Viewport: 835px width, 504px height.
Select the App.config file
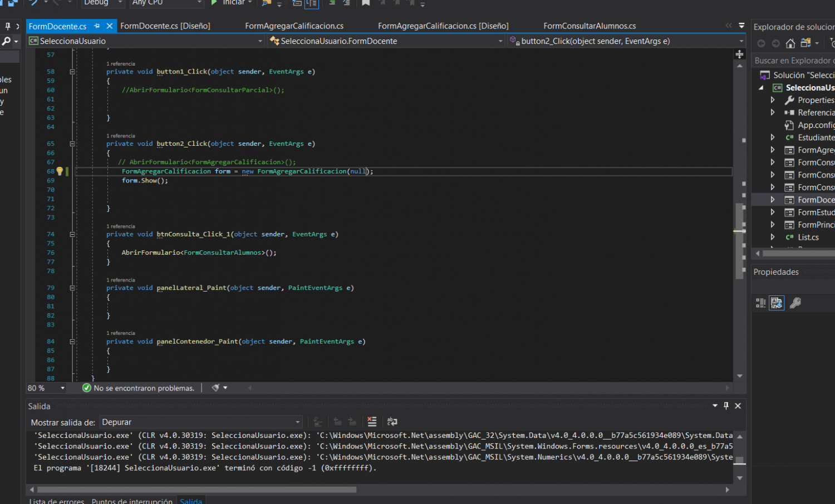(810, 125)
